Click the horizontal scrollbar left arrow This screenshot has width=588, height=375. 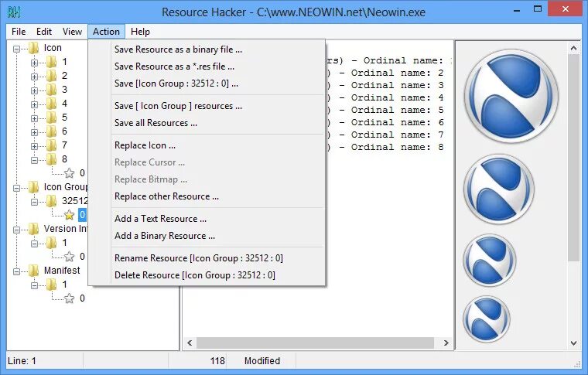tap(190, 343)
